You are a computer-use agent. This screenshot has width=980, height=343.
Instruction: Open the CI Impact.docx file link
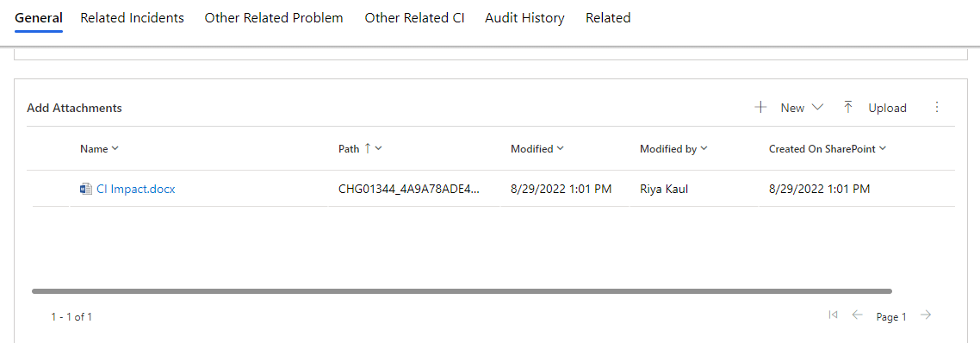tap(135, 189)
